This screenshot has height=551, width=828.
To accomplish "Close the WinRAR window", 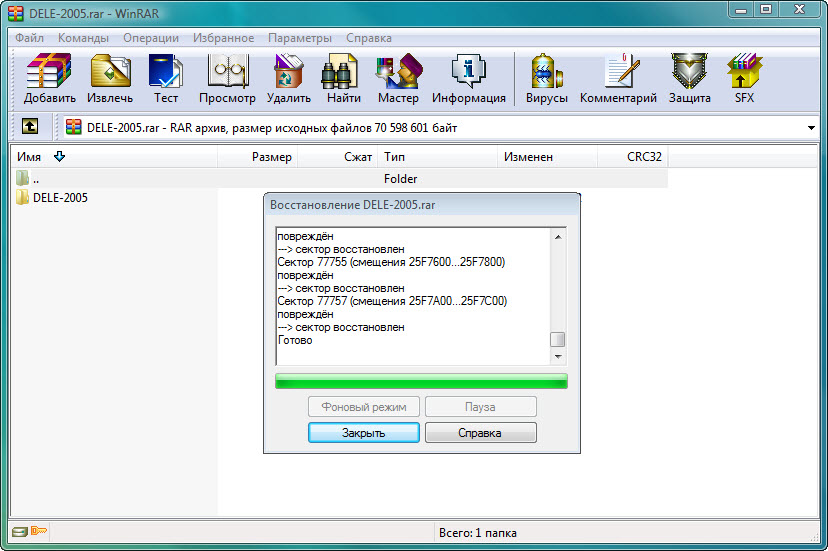I will pos(799,10).
